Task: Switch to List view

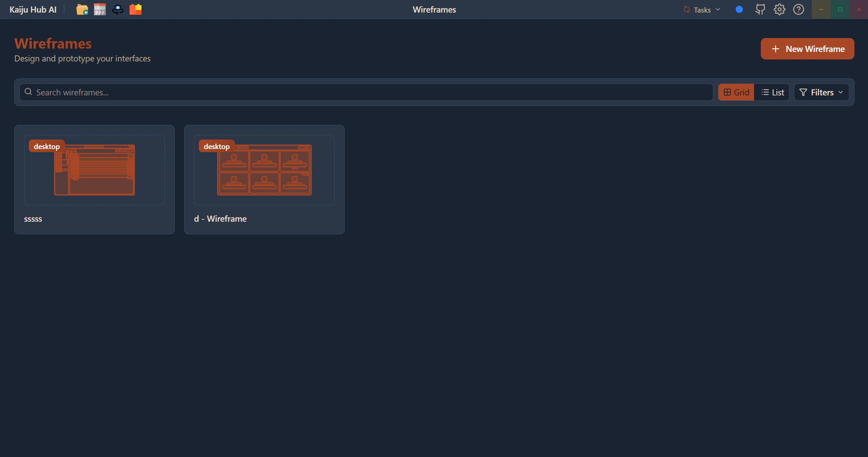Action: 772,92
